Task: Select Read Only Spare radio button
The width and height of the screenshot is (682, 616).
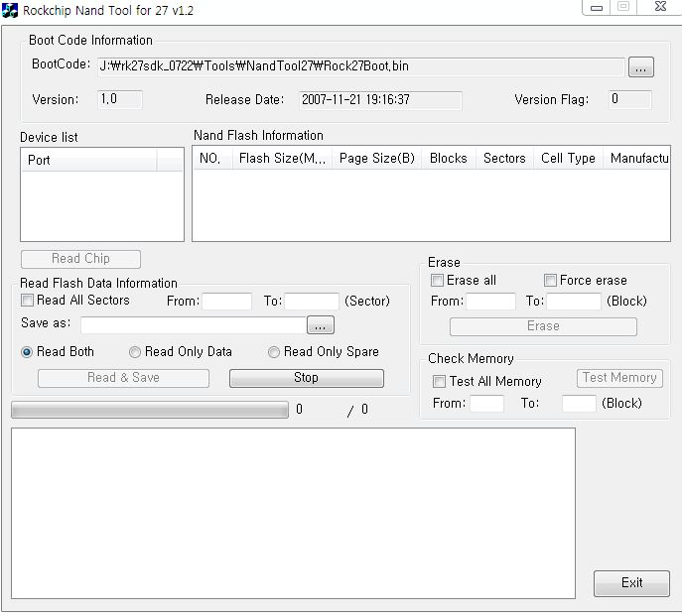Action: [274, 352]
